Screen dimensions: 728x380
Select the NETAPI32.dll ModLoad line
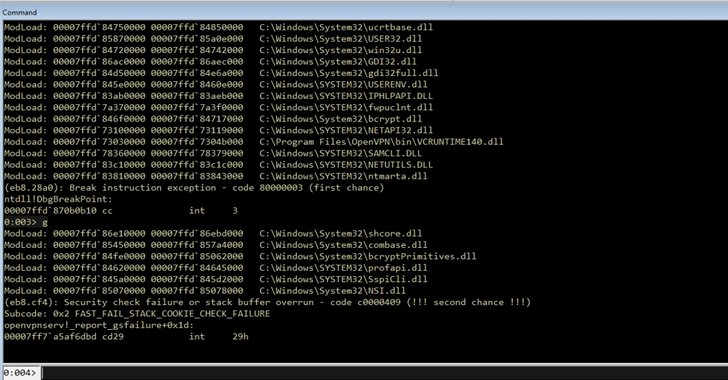click(x=218, y=130)
